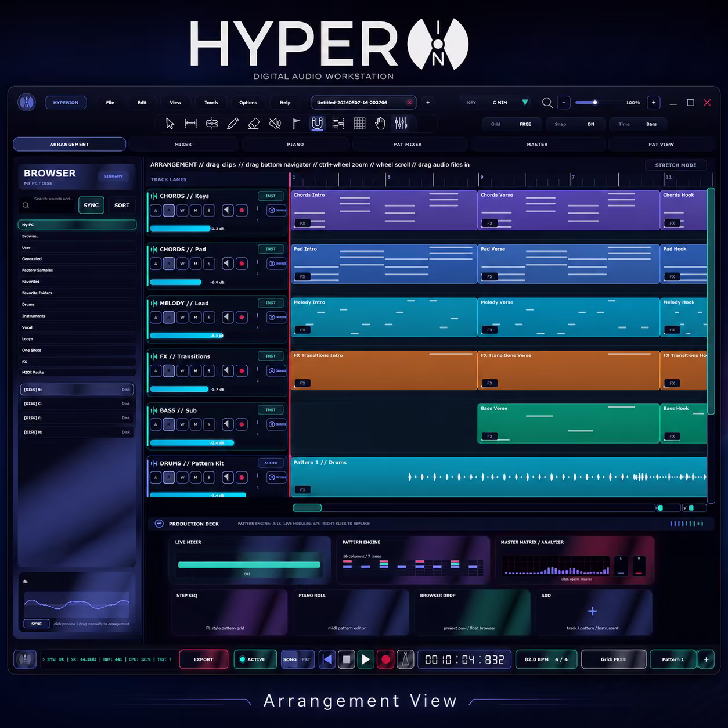Switch to the PIANO tab
This screenshot has width=728, height=728.
295,144
